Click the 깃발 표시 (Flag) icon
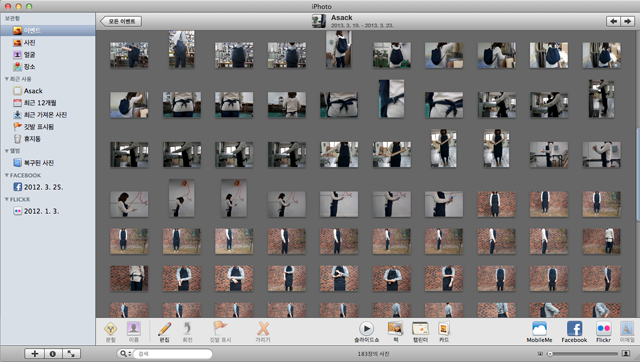The image size is (640, 362). [x=220, y=329]
